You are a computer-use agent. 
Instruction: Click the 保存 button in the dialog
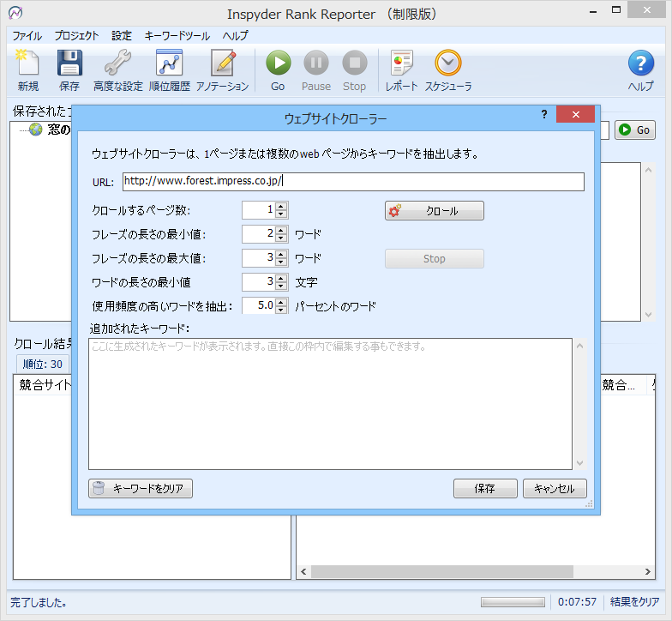(485, 488)
